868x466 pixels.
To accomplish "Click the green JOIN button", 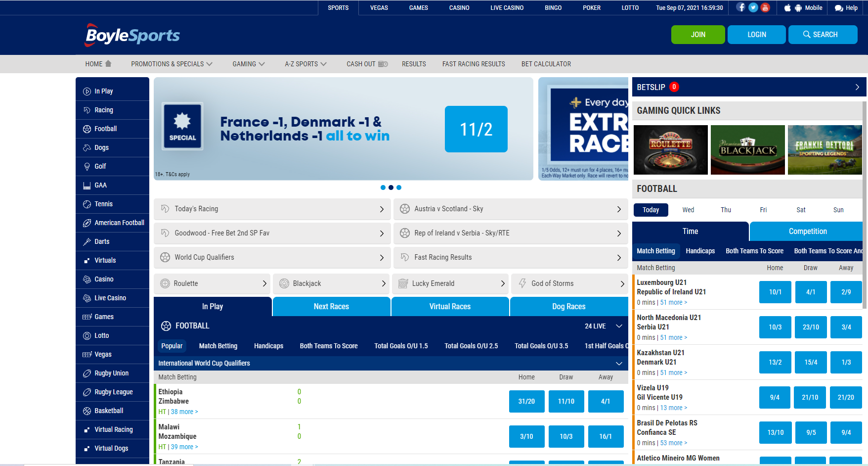I will [698, 35].
